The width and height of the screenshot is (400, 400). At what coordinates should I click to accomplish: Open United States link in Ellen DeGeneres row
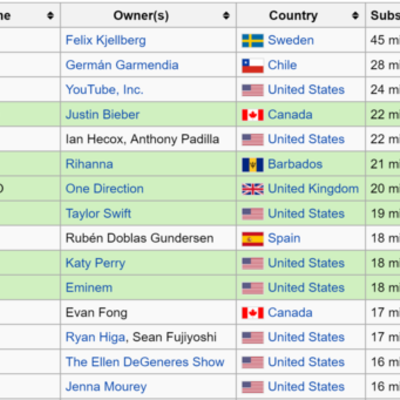coord(306,362)
